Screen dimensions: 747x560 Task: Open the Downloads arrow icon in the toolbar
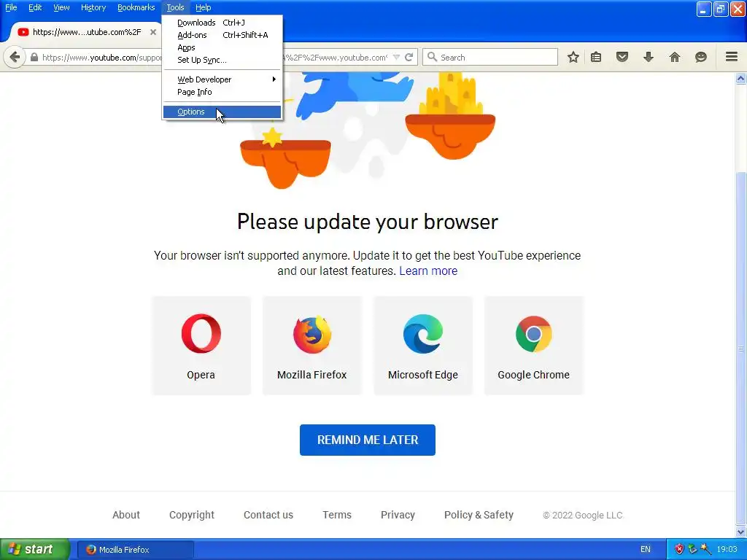pos(649,57)
